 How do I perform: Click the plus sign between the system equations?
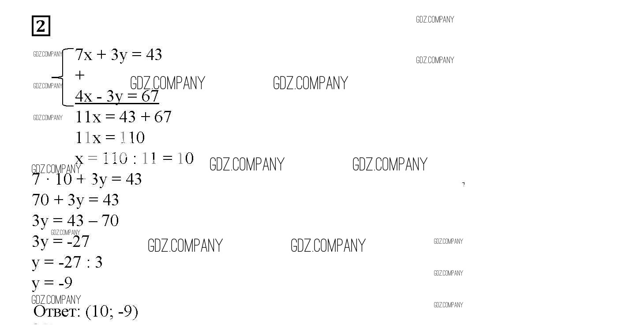coord(79,75)
